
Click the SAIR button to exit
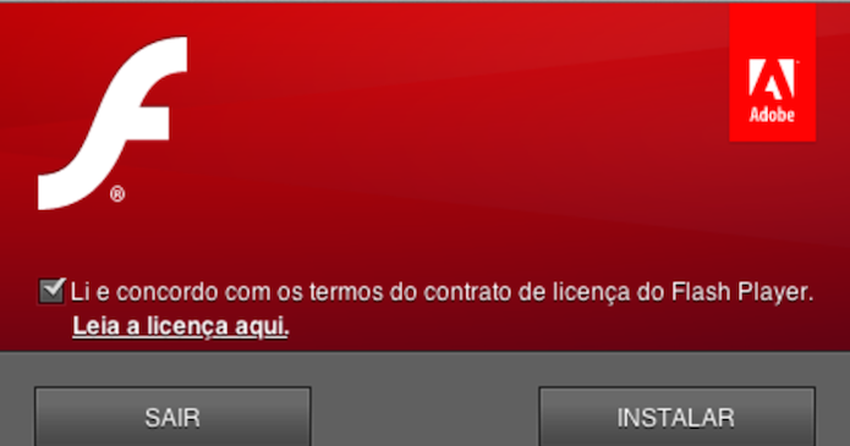172,417
